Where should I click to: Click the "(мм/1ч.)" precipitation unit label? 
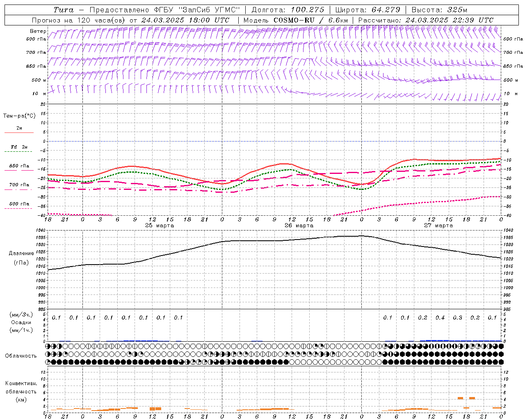click(21, 330)
